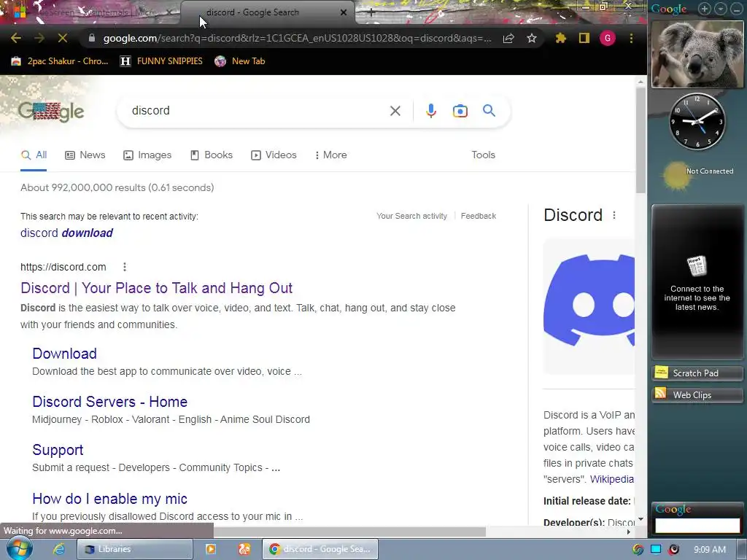Image resolution: width=747 pixels, height=560 pixels.
Task: Switch to the Images tab
Action: [147, 155]
